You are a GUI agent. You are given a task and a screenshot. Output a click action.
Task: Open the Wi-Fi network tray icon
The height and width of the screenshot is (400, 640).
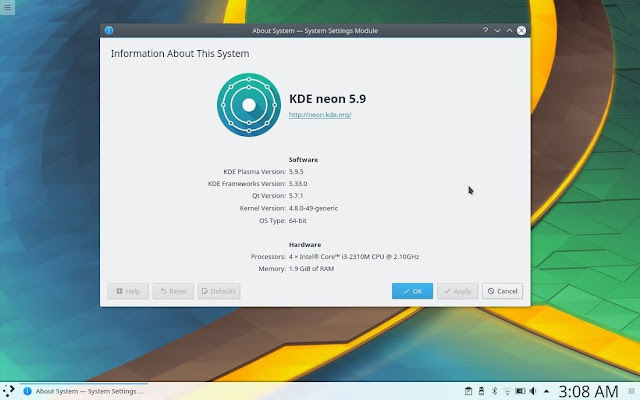coord(507,391)
